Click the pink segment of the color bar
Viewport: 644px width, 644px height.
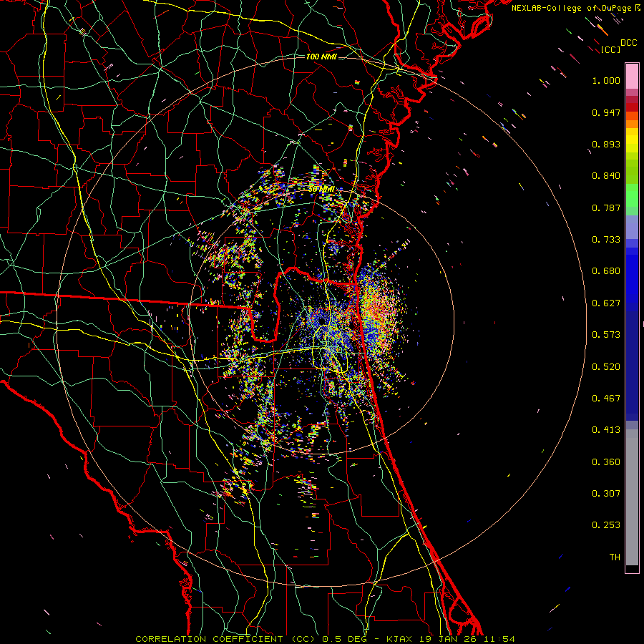[632, 77]
